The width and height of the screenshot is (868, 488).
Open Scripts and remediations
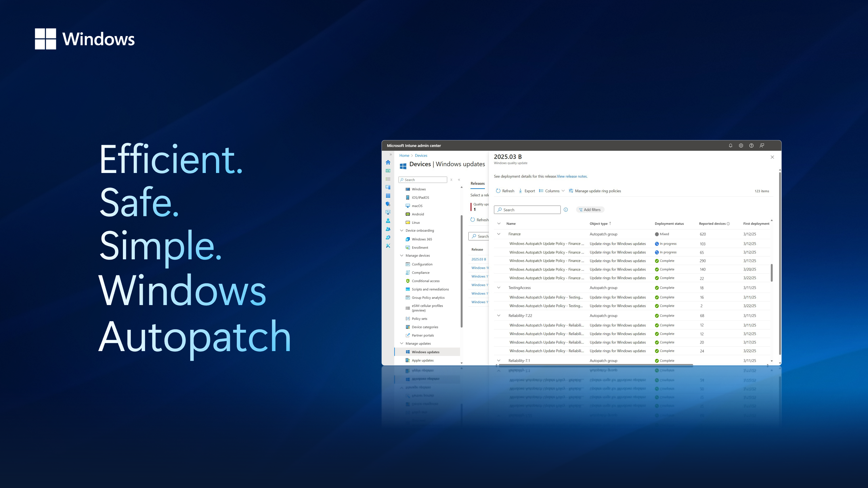point(430,289)
